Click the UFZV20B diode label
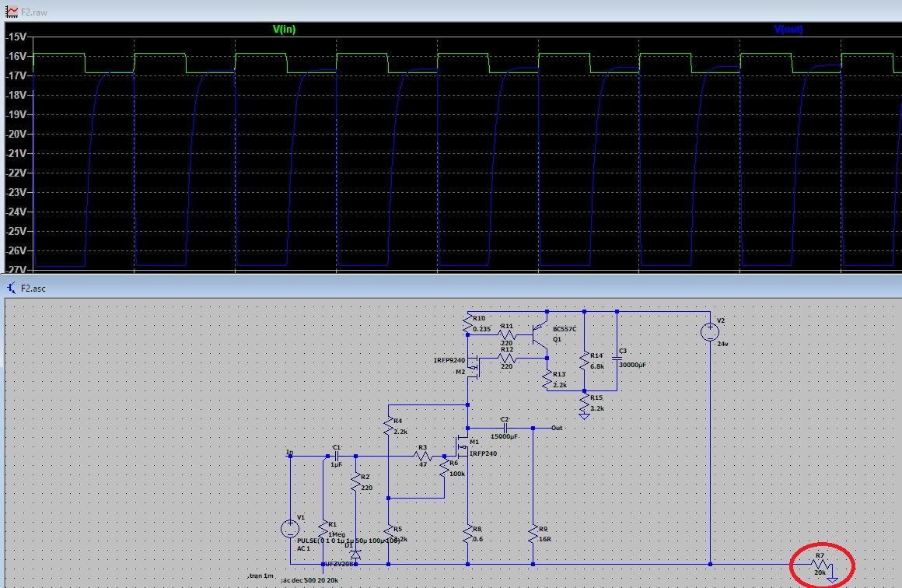Screen dimensions: 902x588 click(340, 565)
